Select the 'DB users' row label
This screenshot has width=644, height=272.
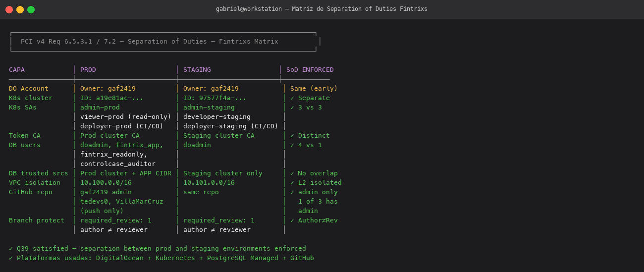[25, 145]
